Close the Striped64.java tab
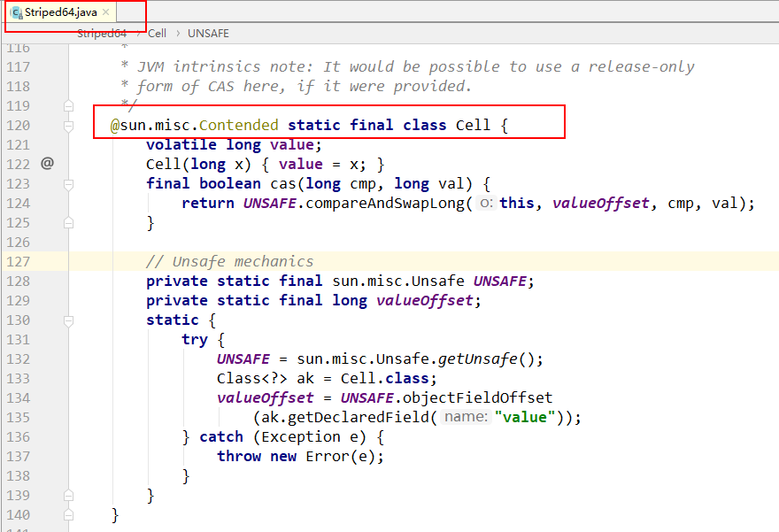This screenshot has width=779, height=532. [106, 12]
